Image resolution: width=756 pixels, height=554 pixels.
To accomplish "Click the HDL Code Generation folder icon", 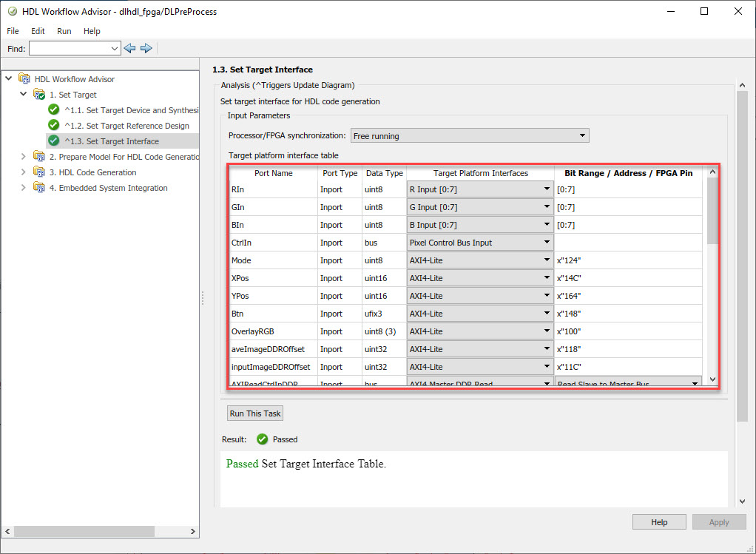I will [x=39, y=172].
